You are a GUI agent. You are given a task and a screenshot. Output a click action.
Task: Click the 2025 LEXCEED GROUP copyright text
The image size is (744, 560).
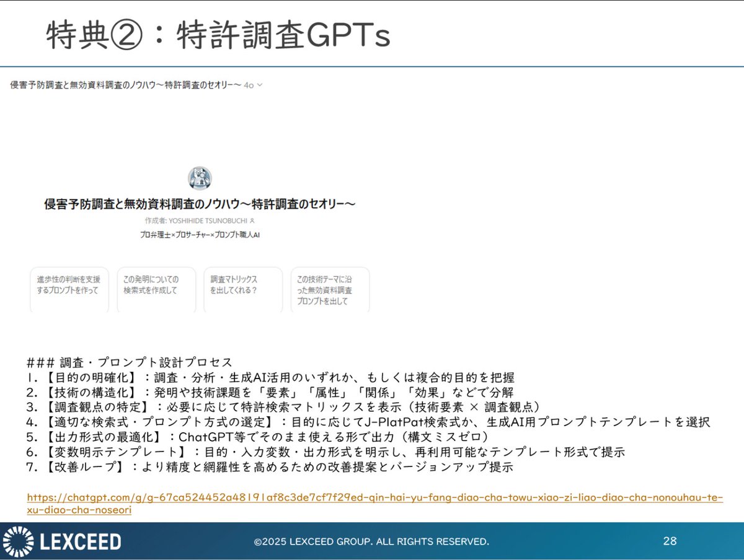(x=372, y=541)
